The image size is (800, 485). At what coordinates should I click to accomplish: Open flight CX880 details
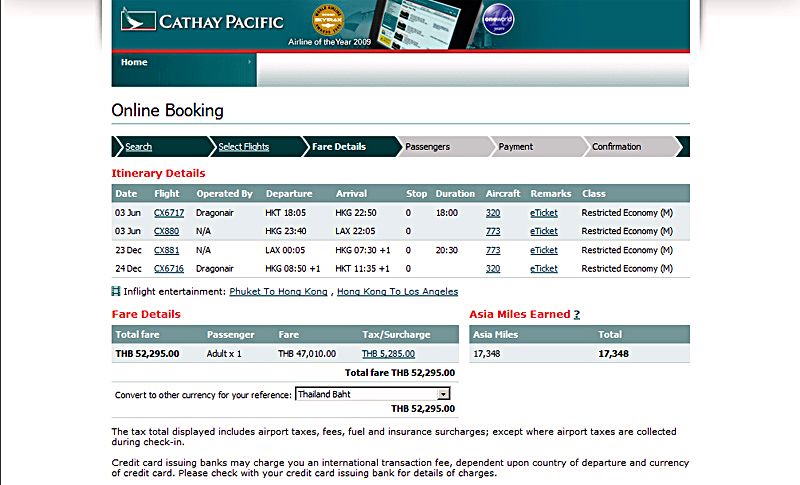166,231
